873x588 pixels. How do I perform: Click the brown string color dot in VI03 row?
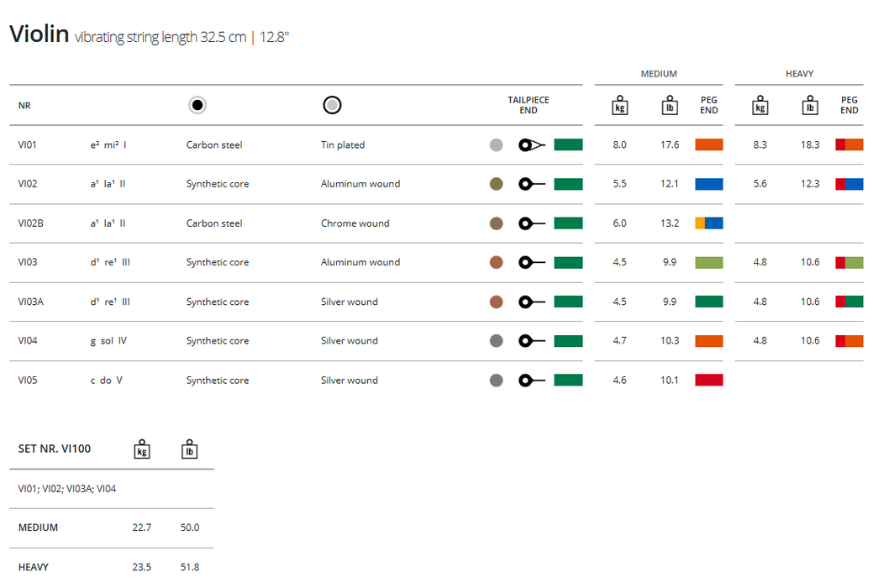[x=497, y=262]
